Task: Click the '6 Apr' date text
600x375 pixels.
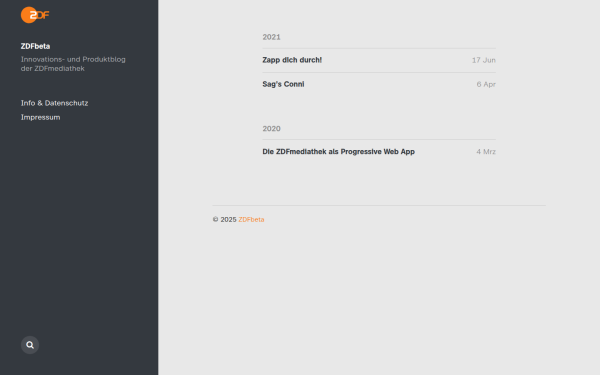Action: coord(486,84)
